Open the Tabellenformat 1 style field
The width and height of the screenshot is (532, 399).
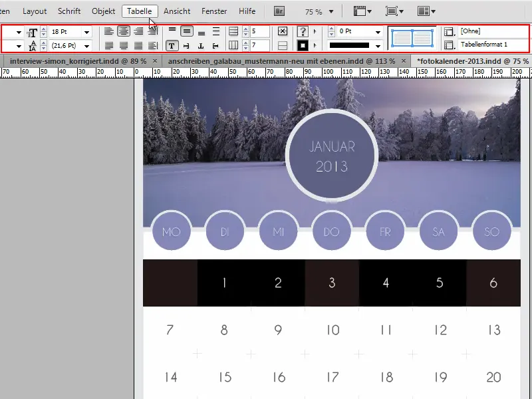tap(493, 45)
